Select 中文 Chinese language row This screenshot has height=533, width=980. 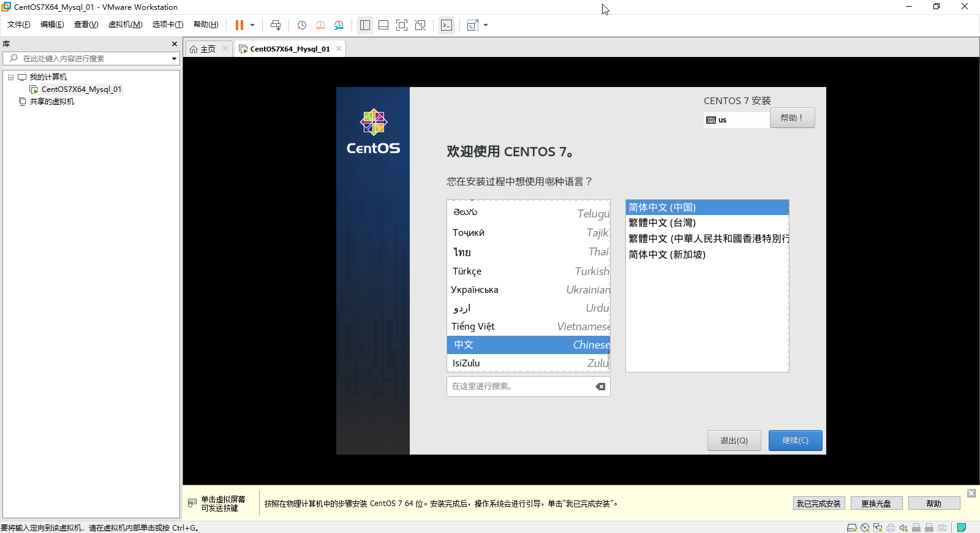[529, 345]
